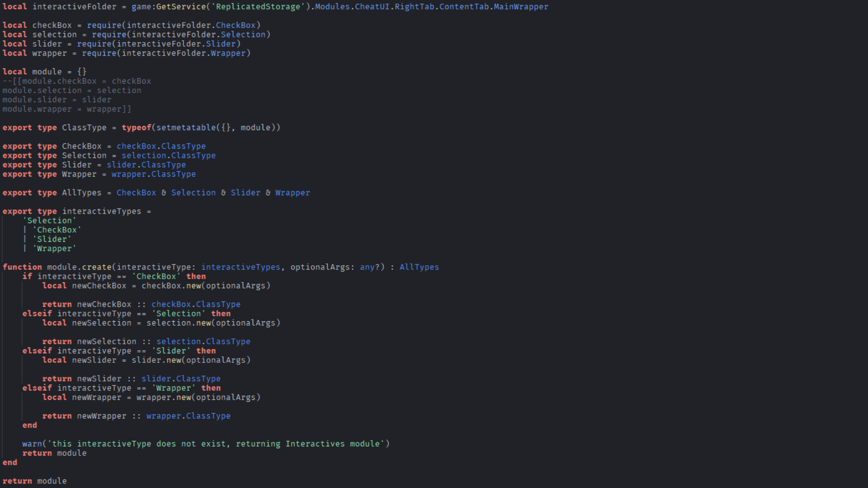Click selection.ClassType cast in return statement
Screen dimensions: 868x488
[x=203, y=342]
